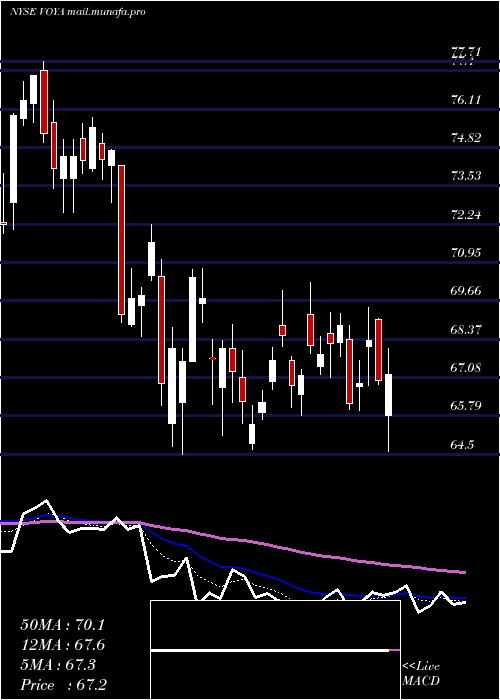Click the 50MA : 70.1 readout

pyautogui.click(x=62, y=625)
